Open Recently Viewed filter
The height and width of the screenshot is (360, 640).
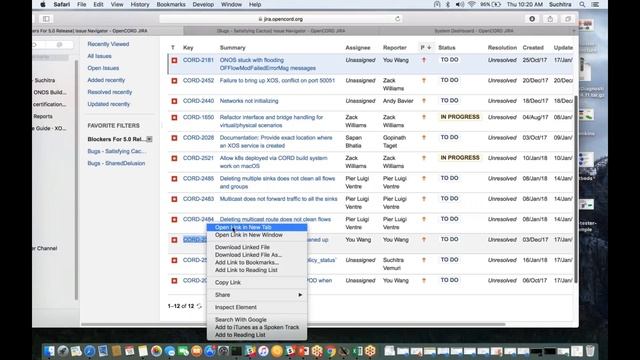[108, 44]
